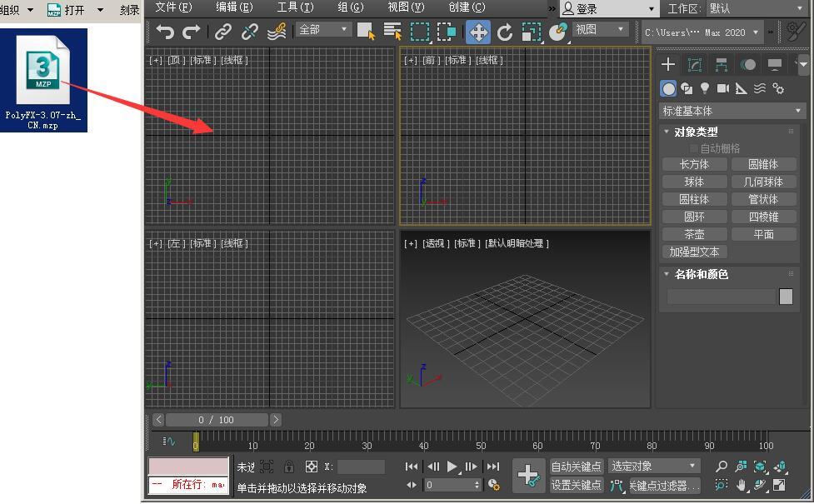814x504 pixels.
Task: Activate the 旋转 (Select and Rotate) tool
Action: coord(506,31)
